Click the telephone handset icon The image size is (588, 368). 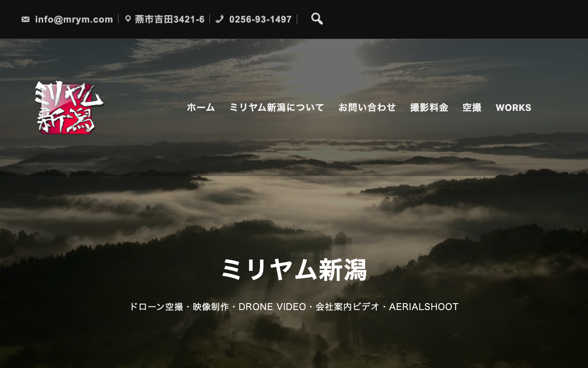click(220, 19)
